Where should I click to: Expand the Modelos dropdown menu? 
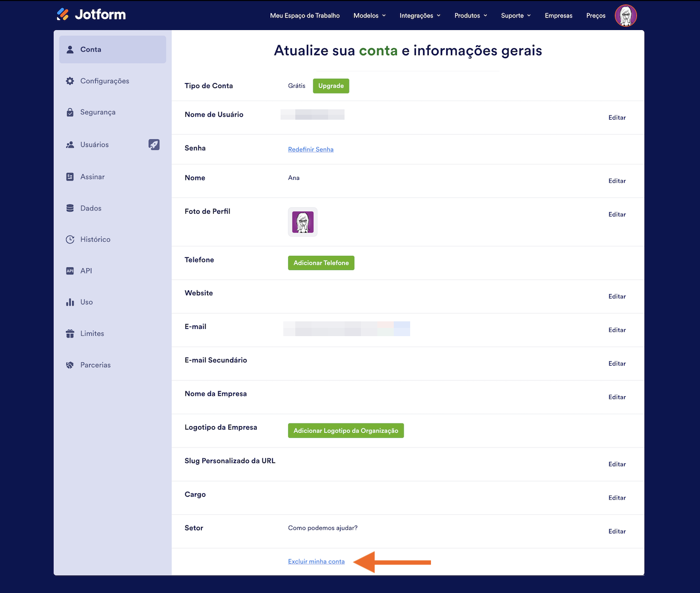[x=370, y=15]
